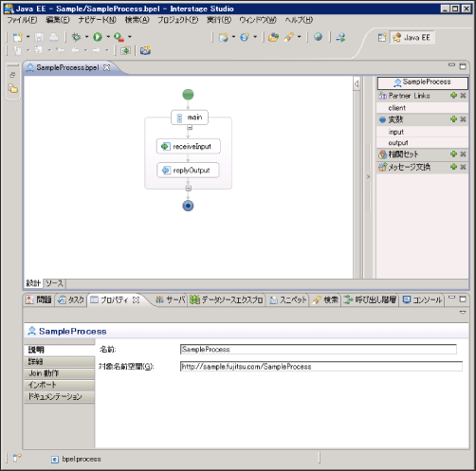Open dropdown arrow beside Run icon
The height and width of the screenshot is (471, 476).
click(108, 37)
